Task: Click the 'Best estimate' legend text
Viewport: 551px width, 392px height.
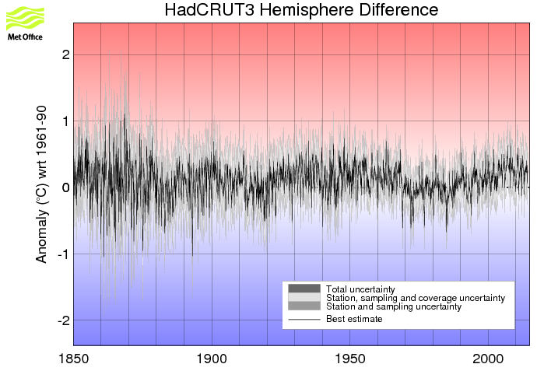Action: 354,319
